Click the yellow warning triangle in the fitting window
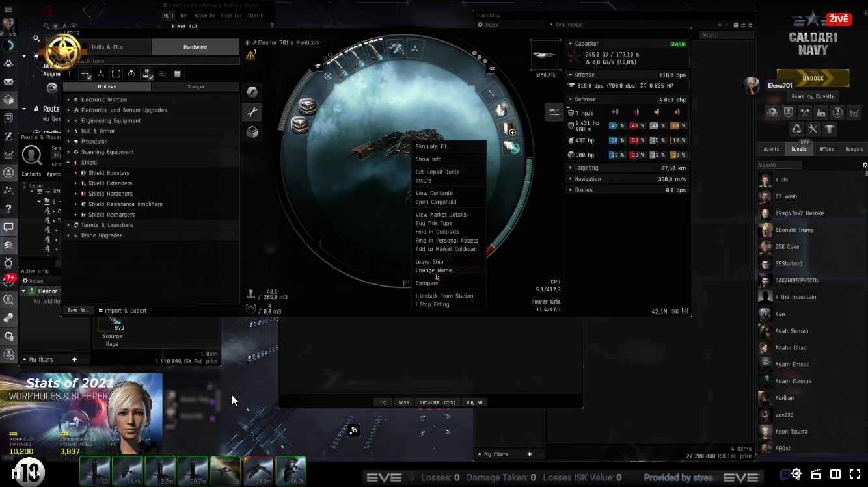868x487 pixels. [251, 55]
